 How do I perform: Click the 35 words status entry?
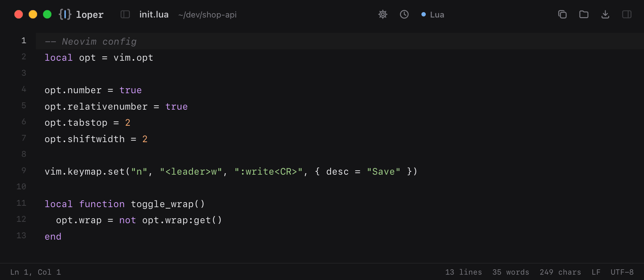(511, 272)
